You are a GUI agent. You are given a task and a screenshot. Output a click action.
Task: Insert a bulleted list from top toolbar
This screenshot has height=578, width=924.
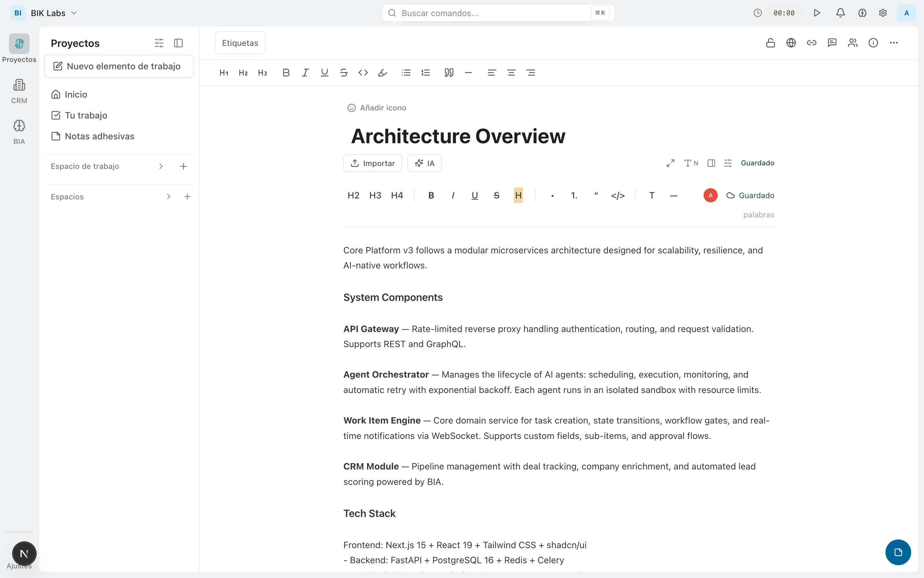(x=406, y=73)
